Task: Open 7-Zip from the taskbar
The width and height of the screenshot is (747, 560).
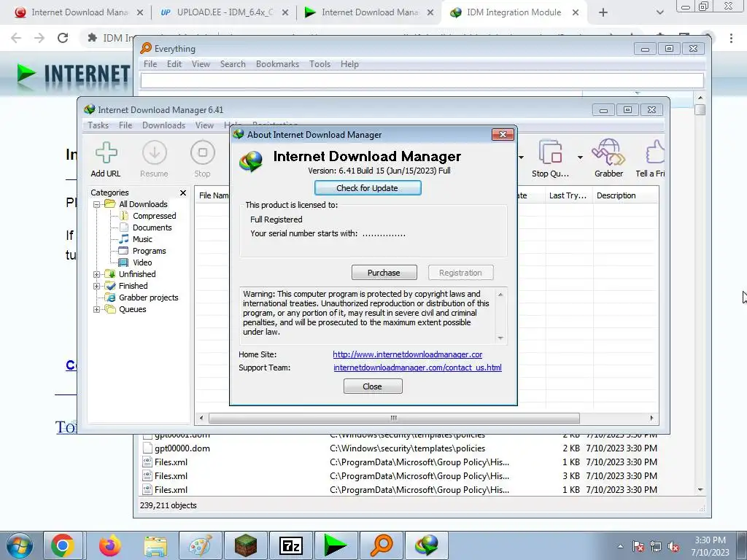Action: click(x=291, y=545)
